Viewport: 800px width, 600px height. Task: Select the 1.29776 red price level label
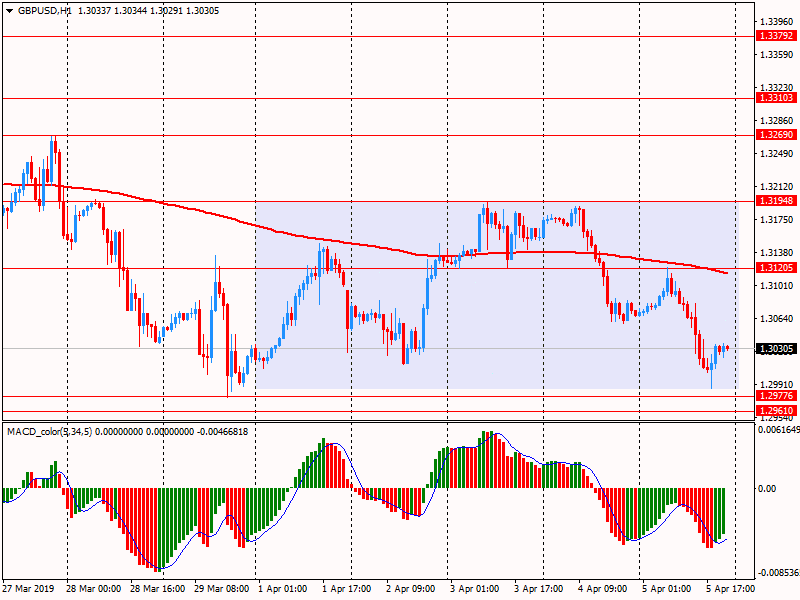click(x=776, y=395)
